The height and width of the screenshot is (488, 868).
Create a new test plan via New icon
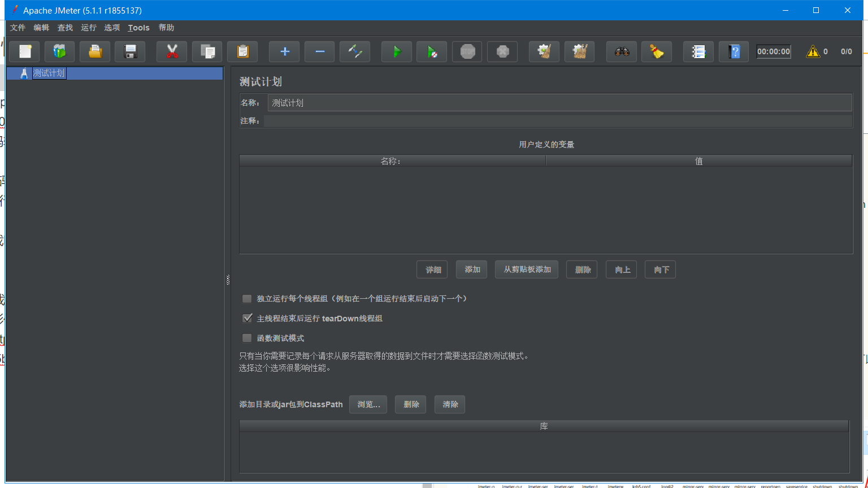(24, 51)
